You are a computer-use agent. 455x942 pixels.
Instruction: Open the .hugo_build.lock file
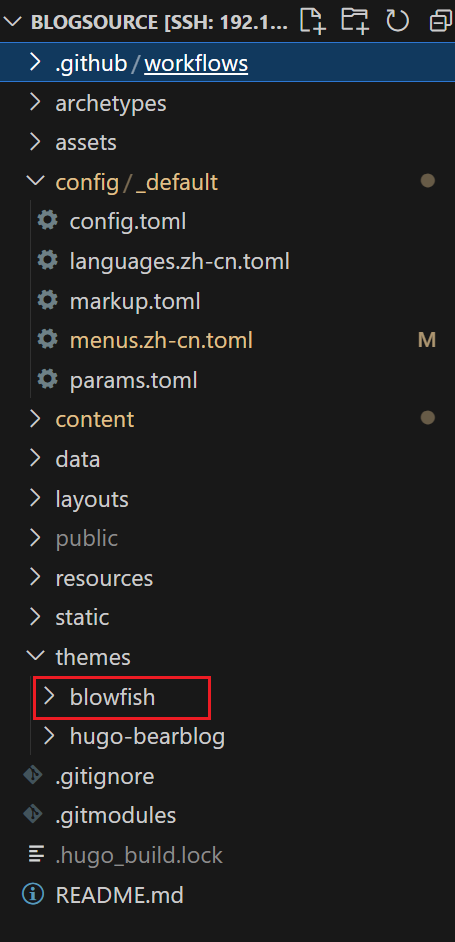[139, 855]
